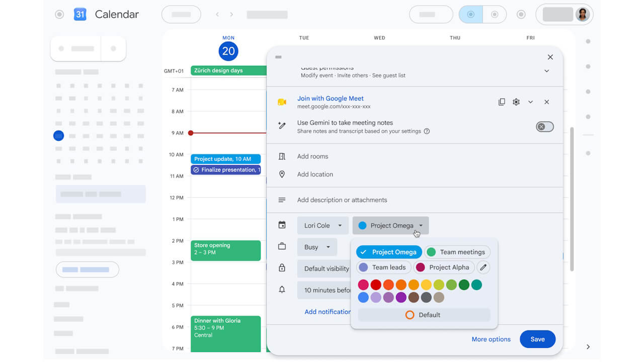The width and height of the screenshot is (644, 362).
Task: Click Join with Google Meet link
Action: coord(330,99)
